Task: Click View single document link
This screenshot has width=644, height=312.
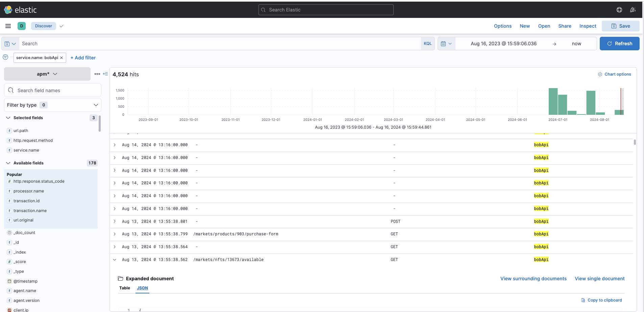Action: (599, 279)
